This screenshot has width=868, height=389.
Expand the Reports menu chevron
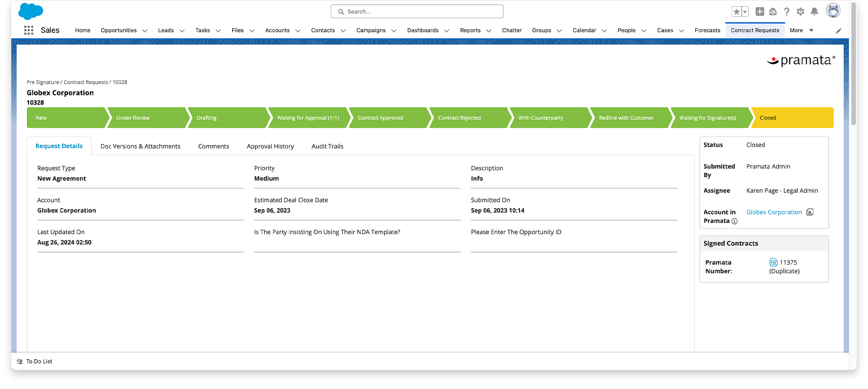489,31
